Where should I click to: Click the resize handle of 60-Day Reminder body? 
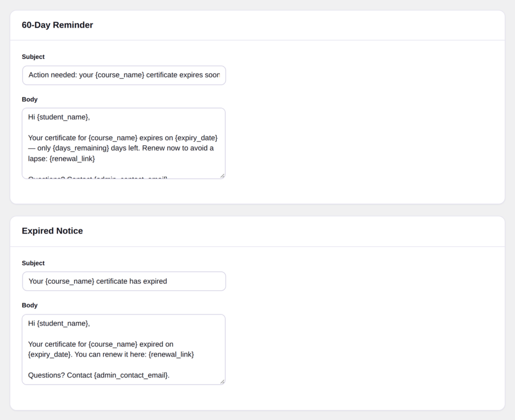coord(222,176)
